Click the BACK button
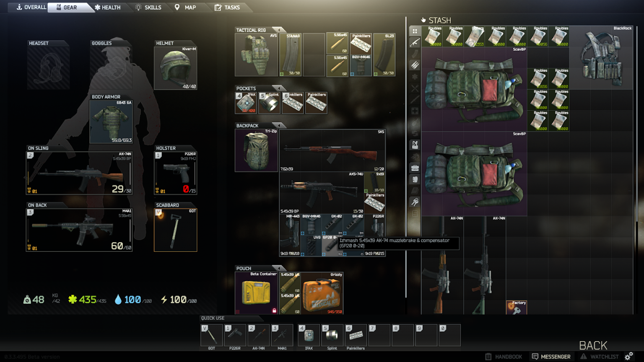 593,345
